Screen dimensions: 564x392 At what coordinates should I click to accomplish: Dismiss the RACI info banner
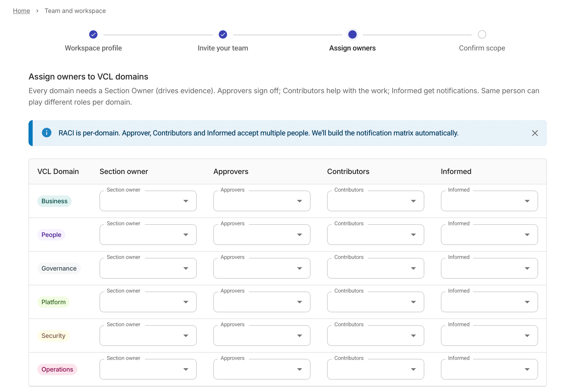coord(535,133)
